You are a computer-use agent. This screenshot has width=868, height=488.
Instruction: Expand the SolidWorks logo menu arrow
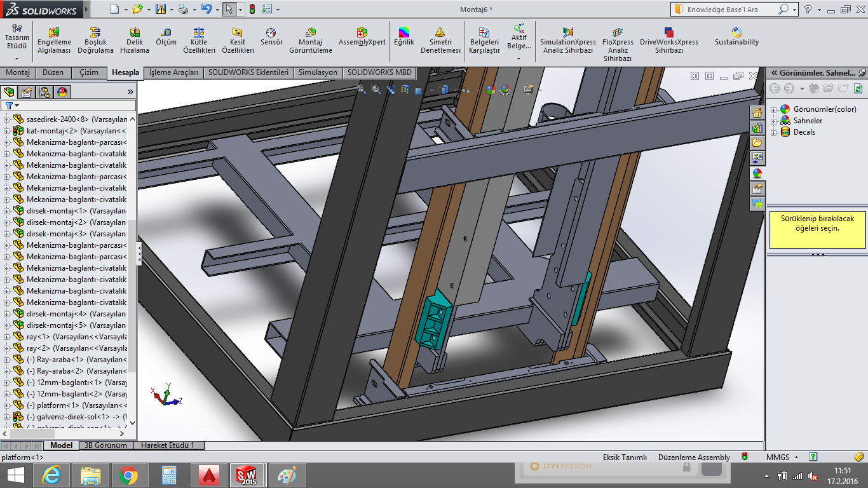(85, 10)
